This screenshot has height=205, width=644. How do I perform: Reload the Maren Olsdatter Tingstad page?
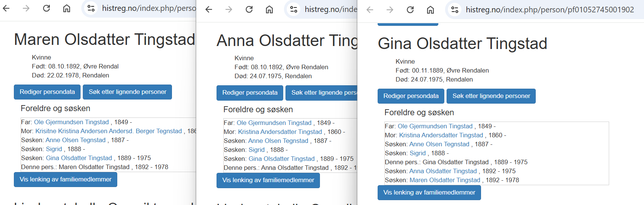click(46, 8)
